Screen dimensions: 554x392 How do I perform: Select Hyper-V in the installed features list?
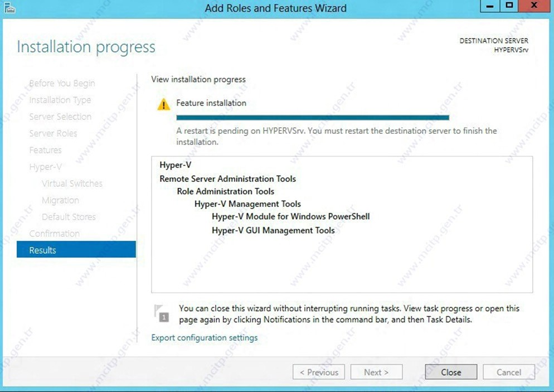coord(175,165)
